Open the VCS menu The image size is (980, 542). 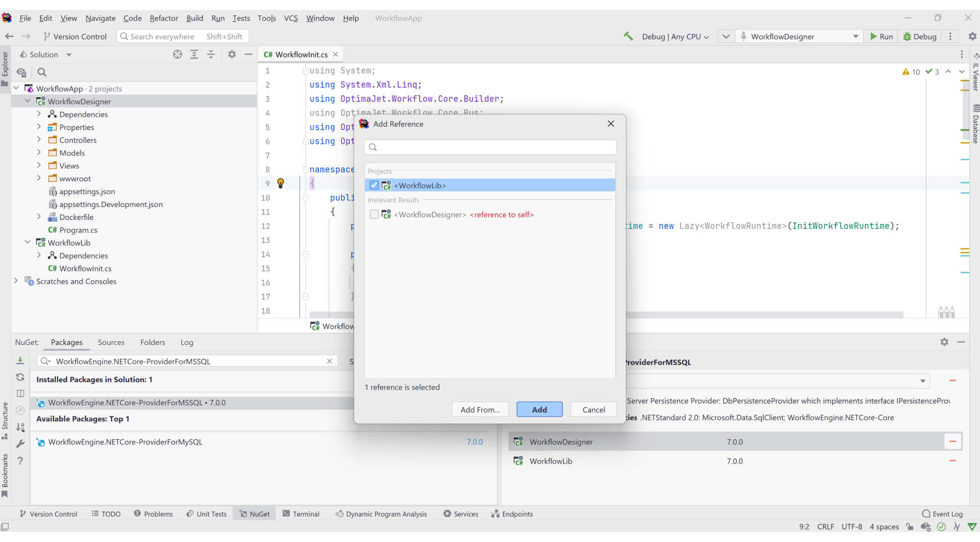[291, 18]
